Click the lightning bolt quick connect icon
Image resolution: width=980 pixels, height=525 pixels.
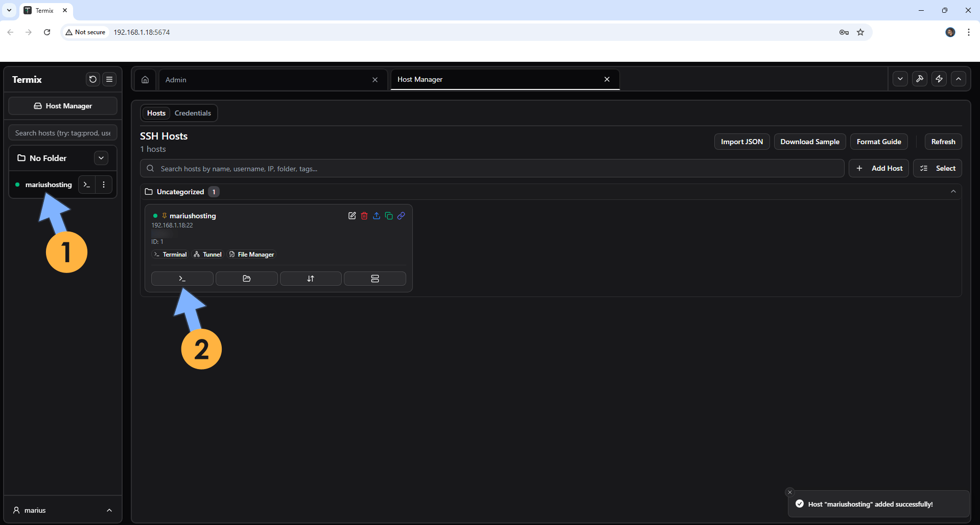click(x=939, y=79)
